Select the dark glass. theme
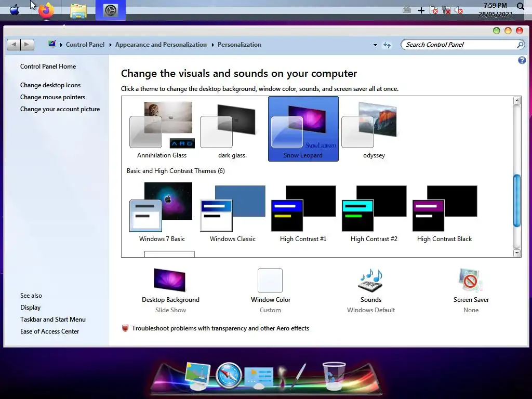Viewport: 532px width, 399px height. pyautogui.click(x=232, y=129)
